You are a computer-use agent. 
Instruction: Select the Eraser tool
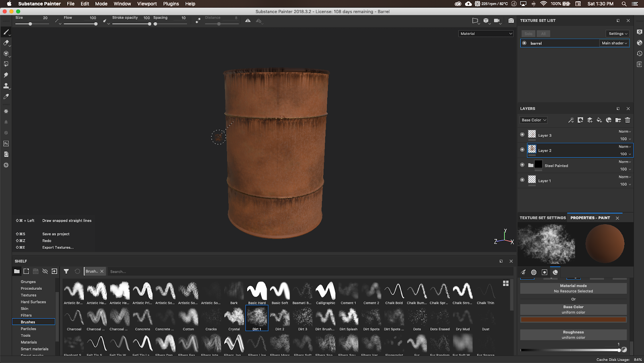pyautogui.click(x=6, y=43)
